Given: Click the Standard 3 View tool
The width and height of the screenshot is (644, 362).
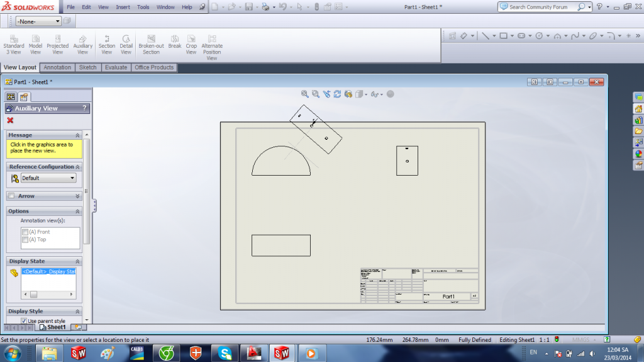Looking at the screenshot, I should [14, 45].
